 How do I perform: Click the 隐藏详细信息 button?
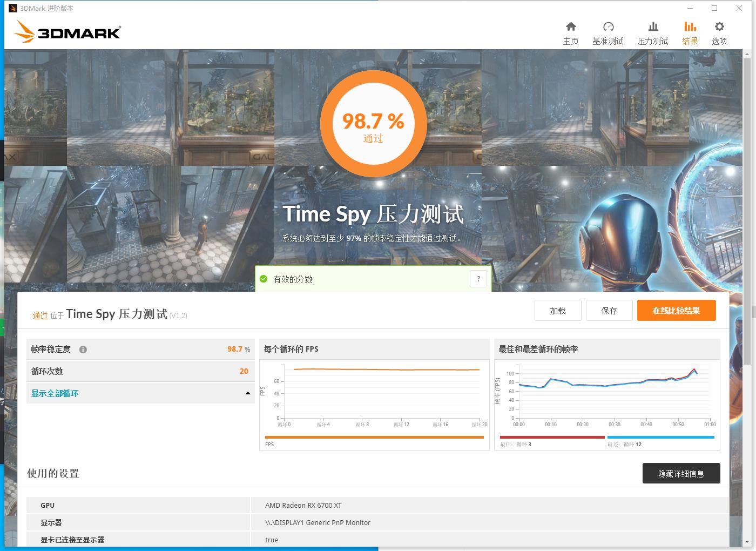(x=681, y=473)
